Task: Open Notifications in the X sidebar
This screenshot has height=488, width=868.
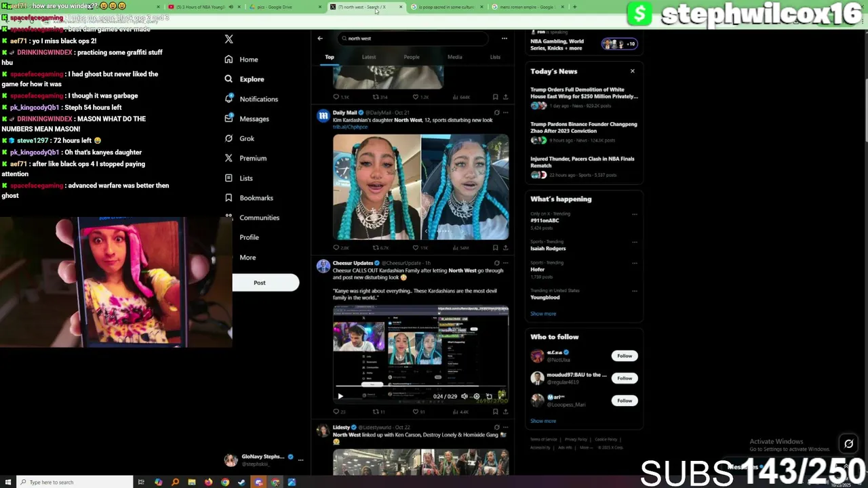Action: tap(251, 99)
